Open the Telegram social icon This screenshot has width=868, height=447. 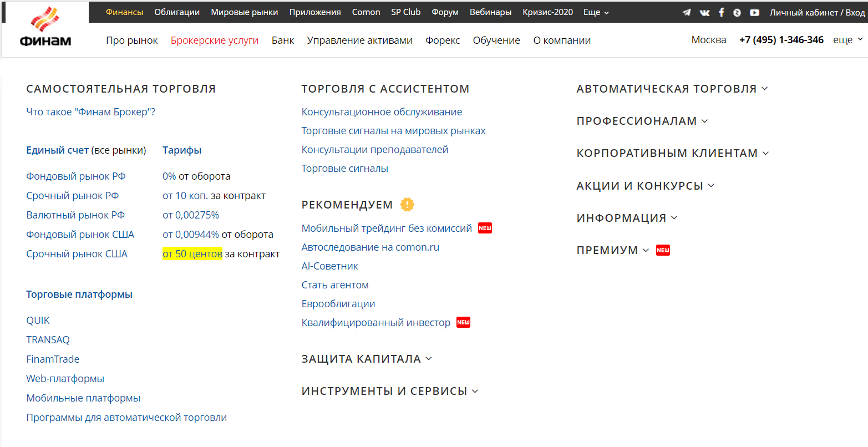click(687, 12)
